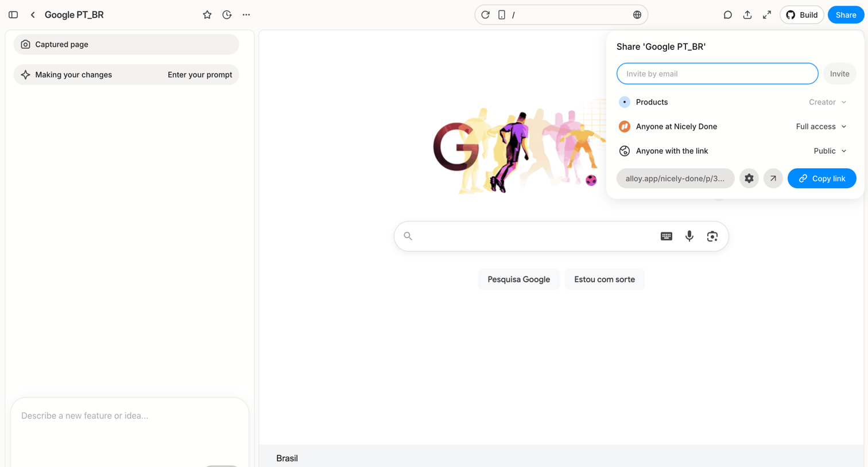
Task: Click the Invite button
Action: point(839,73)
